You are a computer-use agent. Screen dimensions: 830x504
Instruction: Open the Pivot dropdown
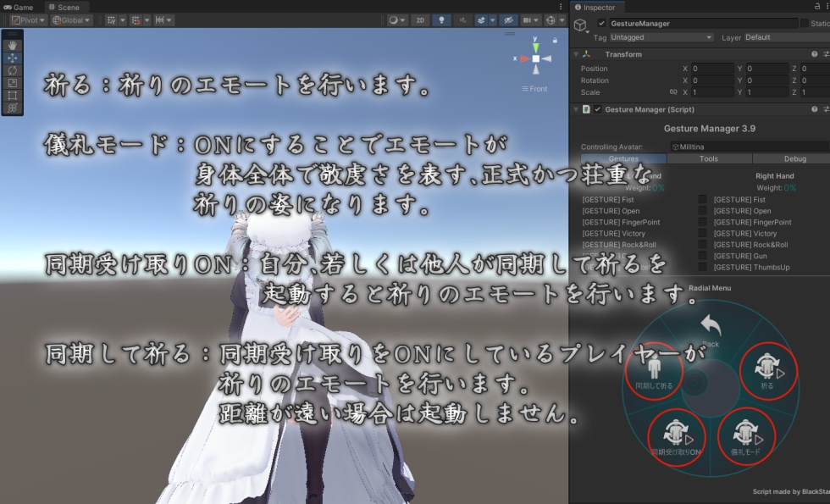[28, 19]
